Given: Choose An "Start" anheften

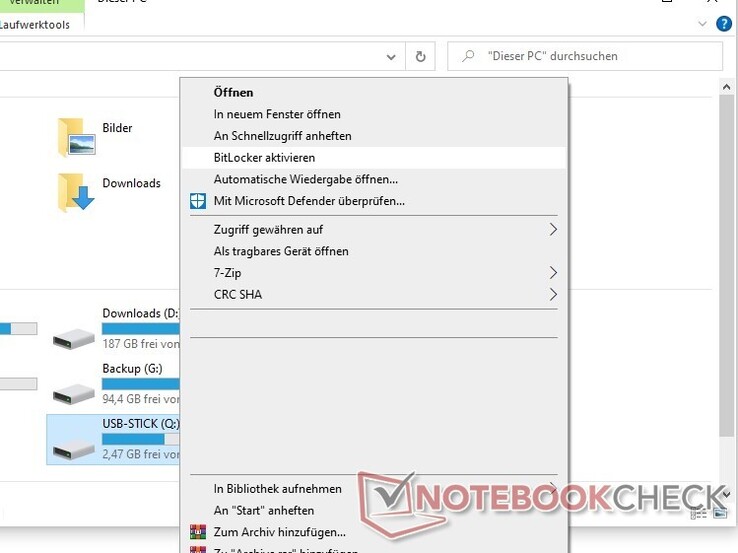Looking at the screenshot, I should click(374, 510).
